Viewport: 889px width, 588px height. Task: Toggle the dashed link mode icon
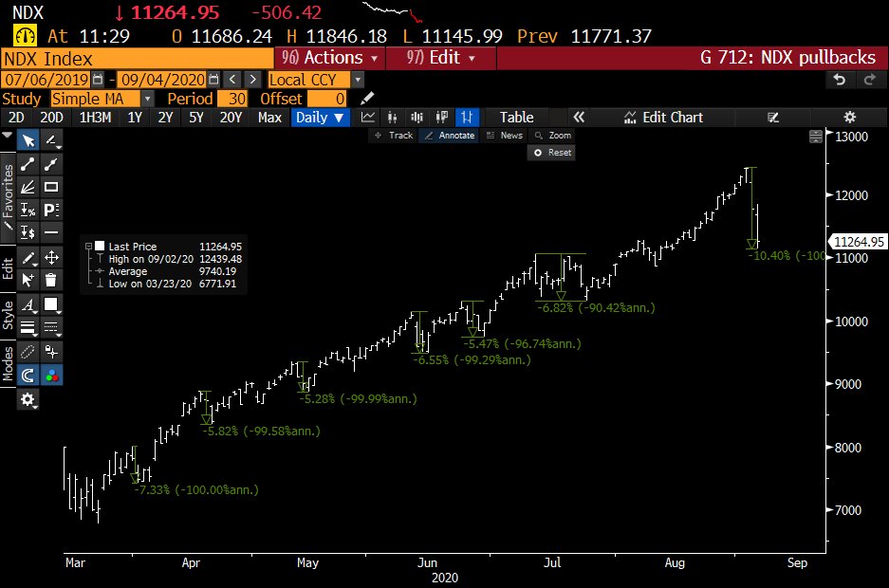(28, 353)
